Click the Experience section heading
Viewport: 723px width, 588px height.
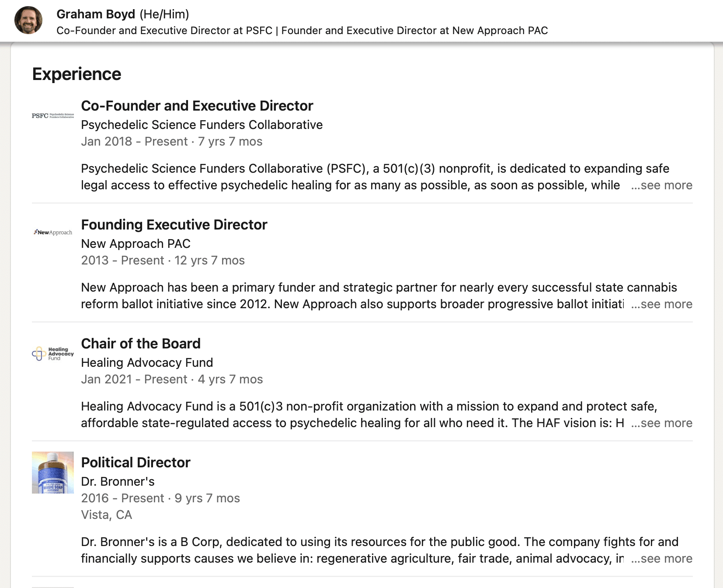click(76, 74)
